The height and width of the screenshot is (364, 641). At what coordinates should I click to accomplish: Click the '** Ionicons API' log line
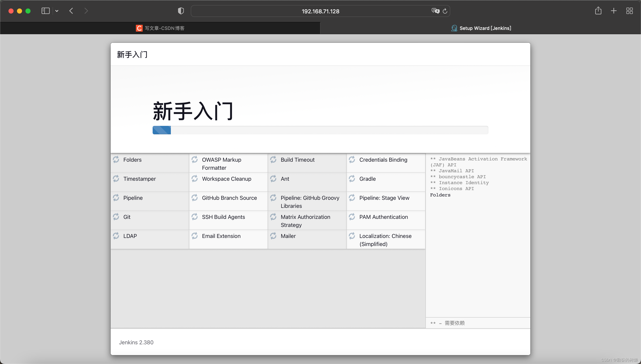point(452,189)
